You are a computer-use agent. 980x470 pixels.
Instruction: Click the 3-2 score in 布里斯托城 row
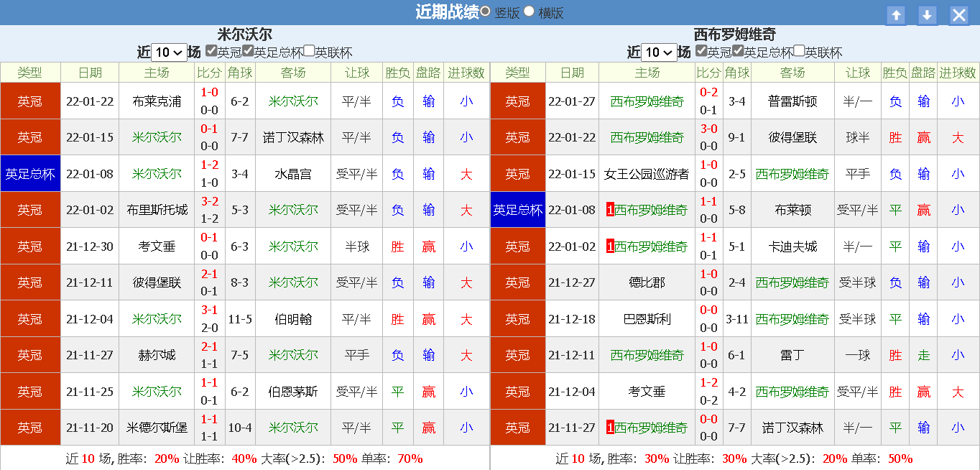pos(209,201)
